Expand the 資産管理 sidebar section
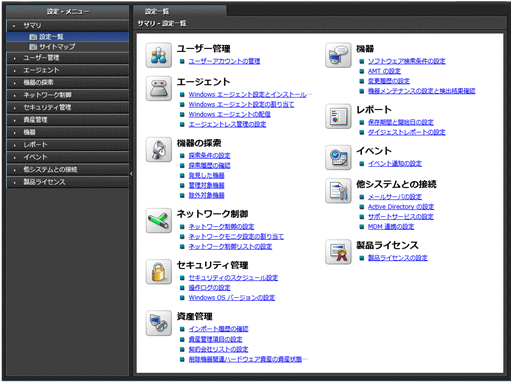This screenshot has width=514, height=384. (x=14, y=120)
